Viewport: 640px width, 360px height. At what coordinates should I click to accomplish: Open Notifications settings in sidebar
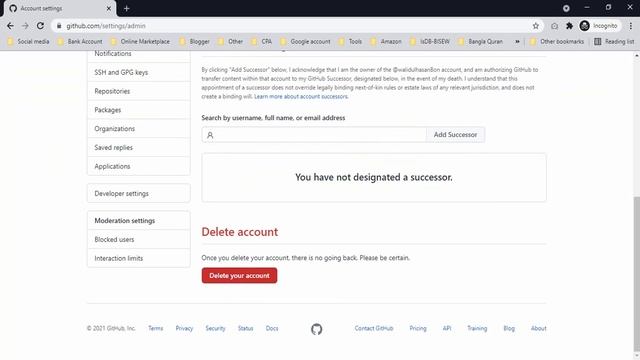pyautogui.click(x=139, y=55)
